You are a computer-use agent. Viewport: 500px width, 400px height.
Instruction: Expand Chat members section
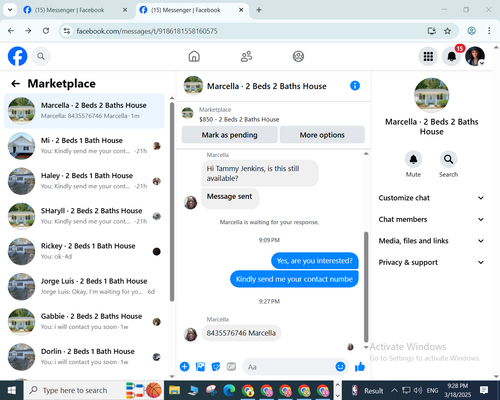coord(431,219)
